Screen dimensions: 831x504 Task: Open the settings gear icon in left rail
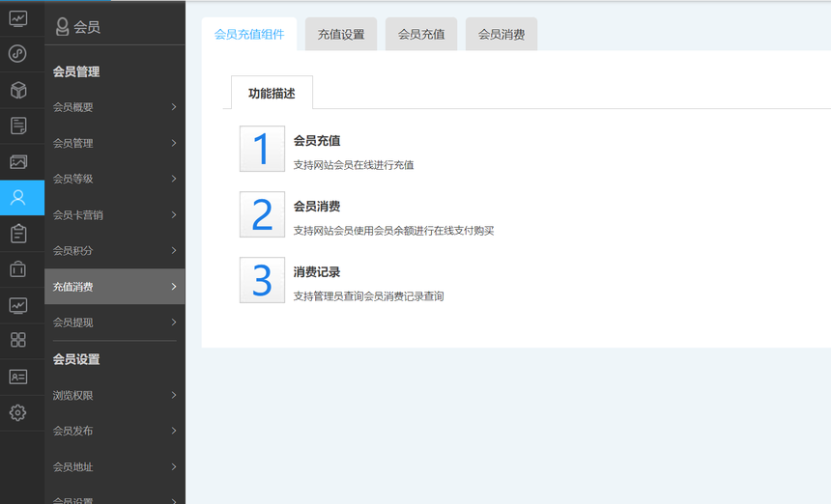(x=18, y=412)
